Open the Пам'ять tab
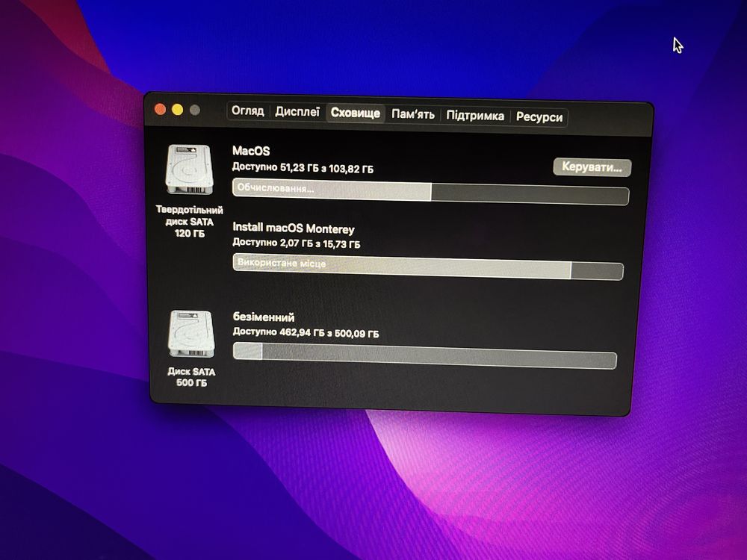The height and width of the screenshot is (560, 747). 413,115
